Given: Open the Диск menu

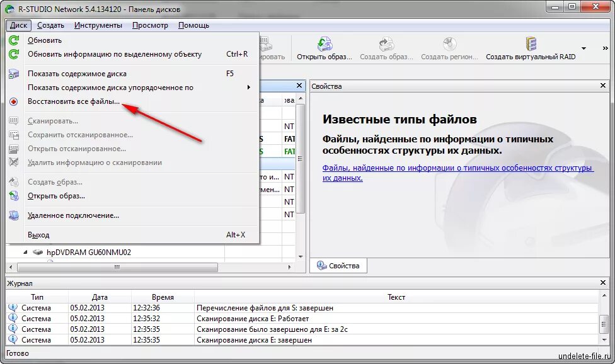Looking at the screenshot, I should click(x=18, y=25).
